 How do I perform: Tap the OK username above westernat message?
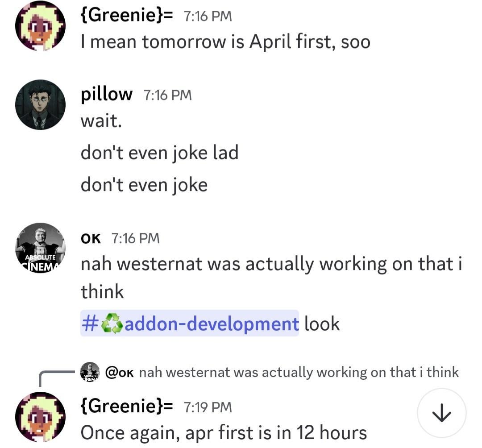[91, 238]
